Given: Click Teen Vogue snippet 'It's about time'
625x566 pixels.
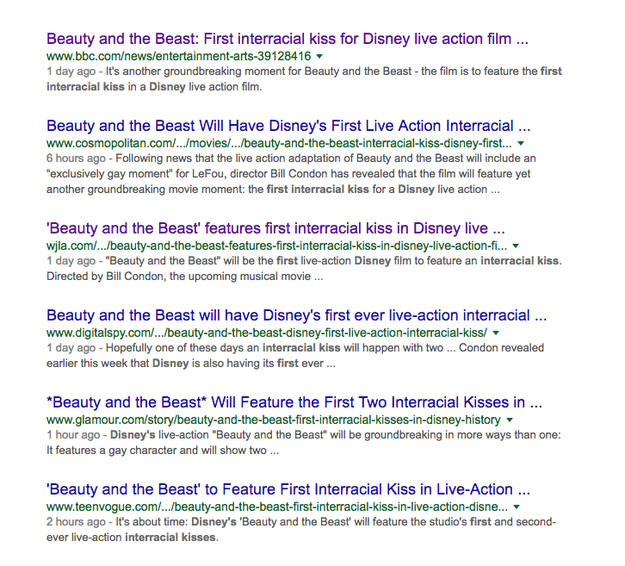Looking at the screenshot, I should click(x=301, y=529).
